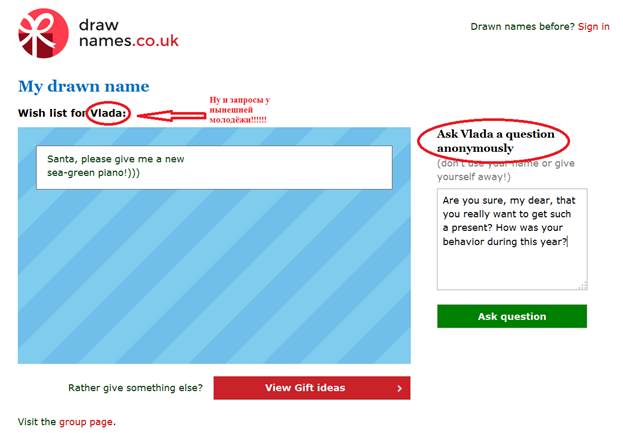Click the My drawn name heading

coord(84,86)
